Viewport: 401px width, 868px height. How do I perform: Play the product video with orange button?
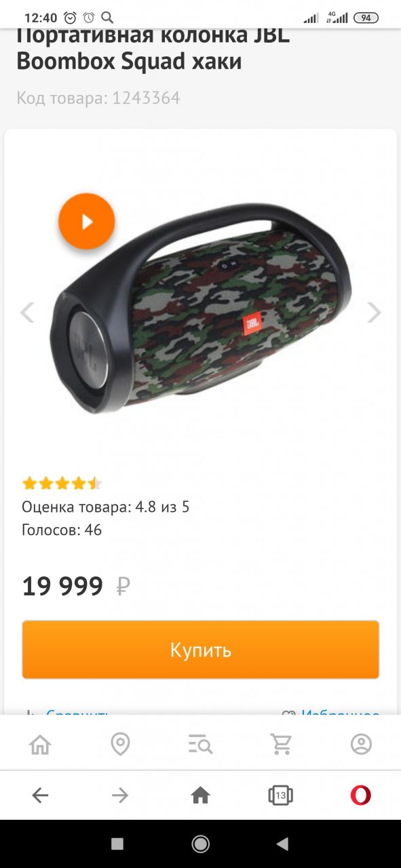click(x=86, y=222)
